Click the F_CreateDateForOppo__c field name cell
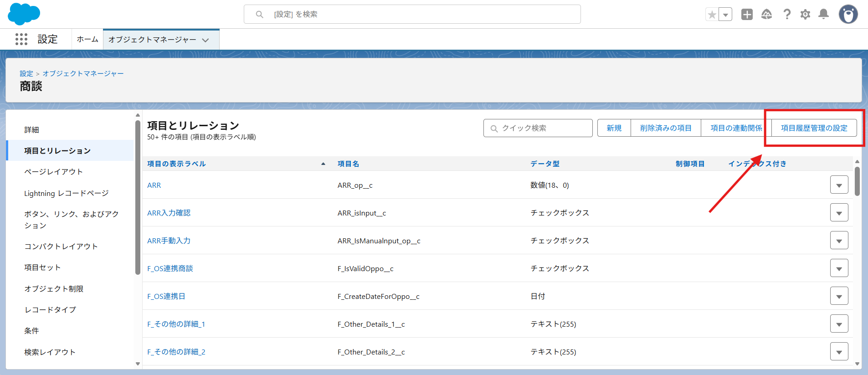The width and height of the screenshot is (868, 375). (379, 297)
